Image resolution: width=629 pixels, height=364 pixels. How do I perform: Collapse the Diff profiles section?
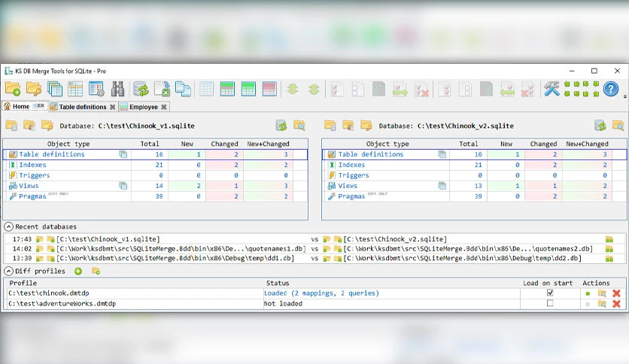click(x=8, y=271)
